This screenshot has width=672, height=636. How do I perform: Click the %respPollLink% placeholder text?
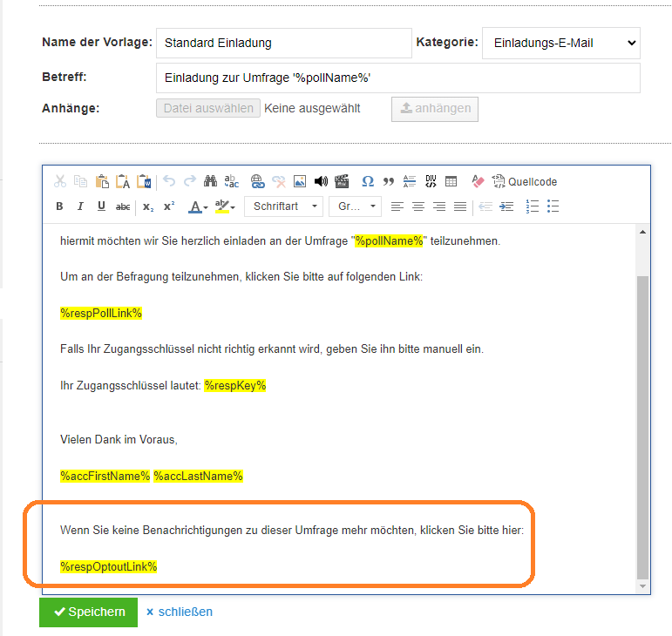point(101,313)
